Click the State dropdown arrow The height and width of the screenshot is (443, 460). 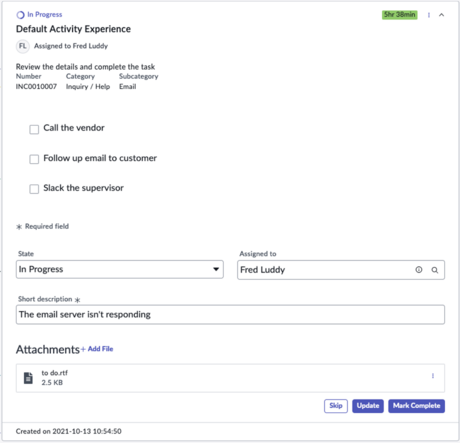click(x=216, y=269)
